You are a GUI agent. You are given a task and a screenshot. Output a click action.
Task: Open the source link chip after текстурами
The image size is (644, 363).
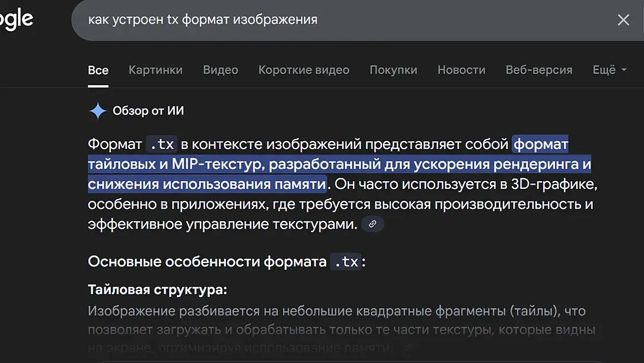(x=373, y=224)
